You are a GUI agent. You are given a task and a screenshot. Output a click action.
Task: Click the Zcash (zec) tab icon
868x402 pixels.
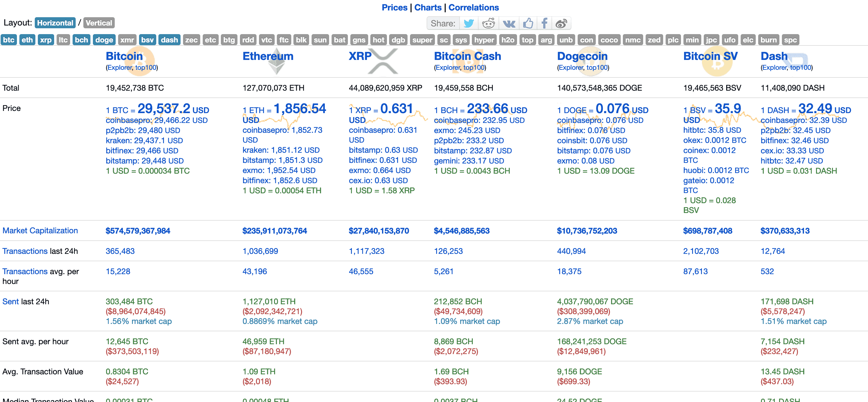click(192, 39)
